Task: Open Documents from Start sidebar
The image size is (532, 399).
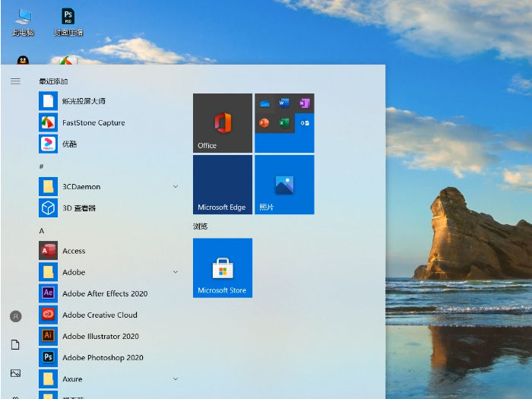Action: coord(15,345)
